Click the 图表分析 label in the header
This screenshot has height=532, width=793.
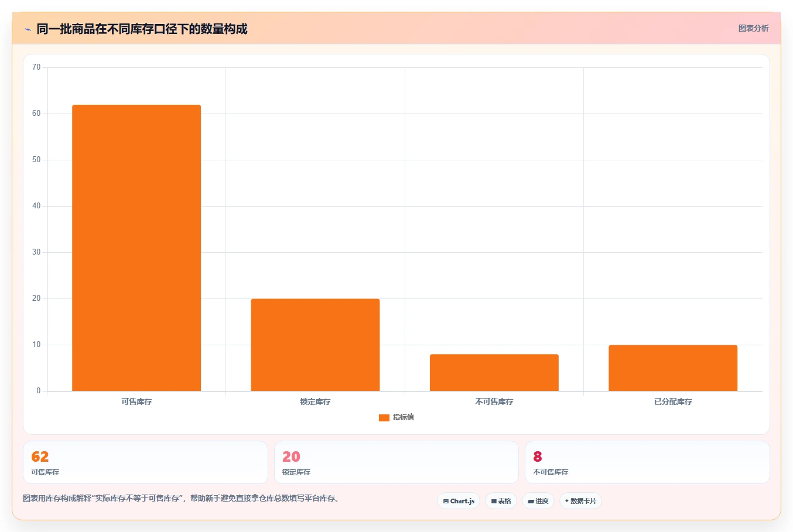coord(753,28)
